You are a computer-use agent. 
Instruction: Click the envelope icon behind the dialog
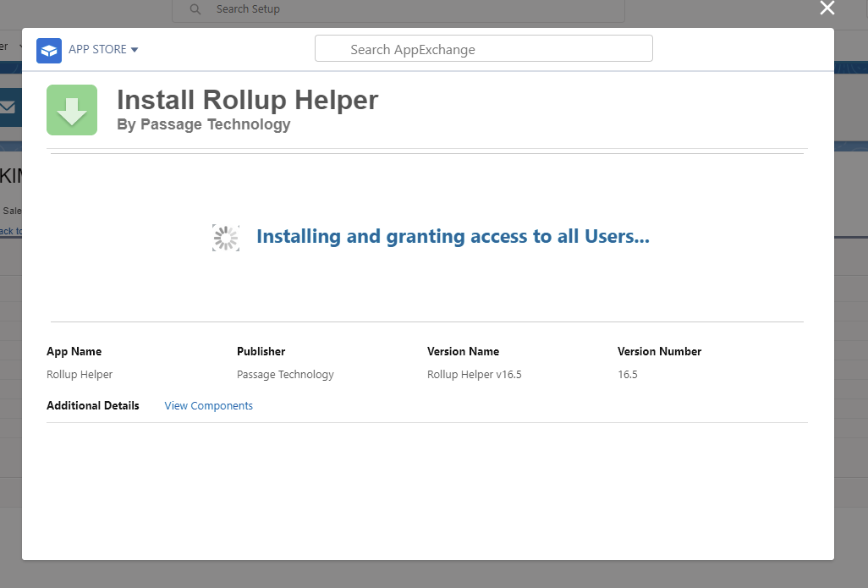[x=8, y=107]
